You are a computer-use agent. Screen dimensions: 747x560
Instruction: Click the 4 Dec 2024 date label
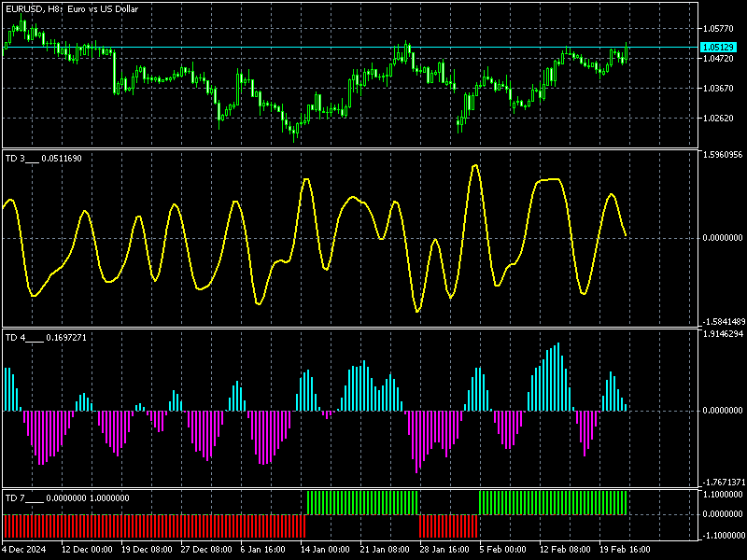pos(24,550)
